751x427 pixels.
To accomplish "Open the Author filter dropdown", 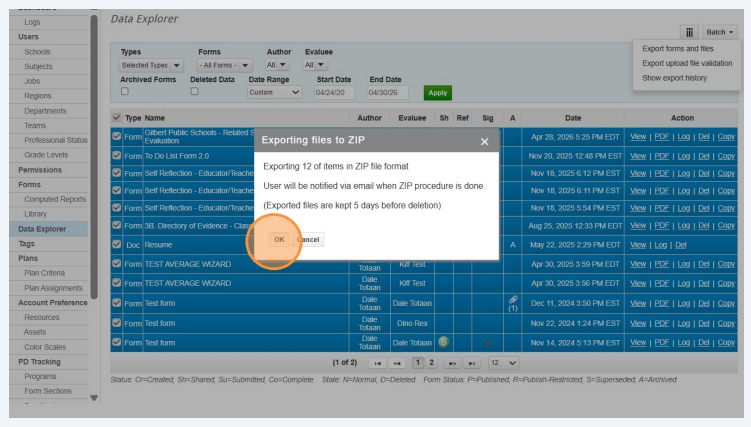I will click(x=277, y=65).
